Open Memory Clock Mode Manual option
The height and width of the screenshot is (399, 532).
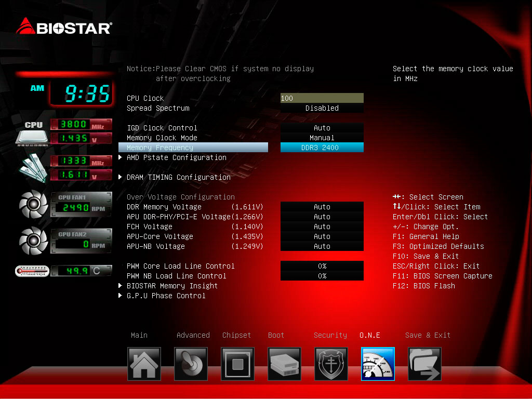pos(322,138)
